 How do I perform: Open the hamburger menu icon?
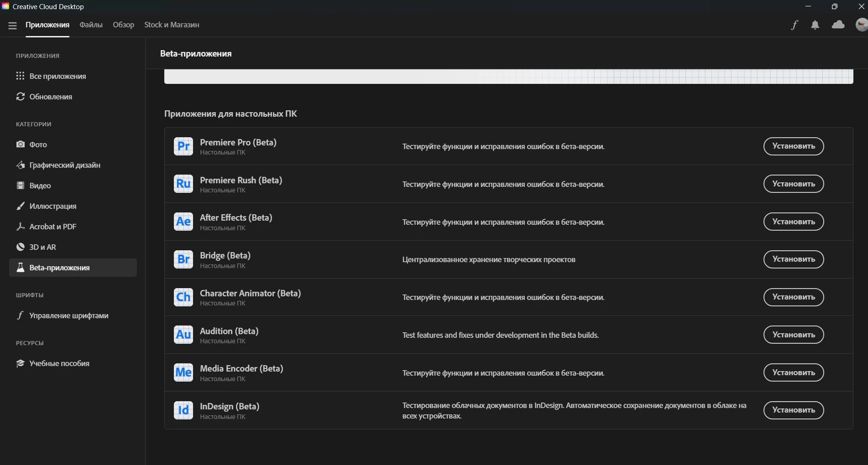tap(12, 26)
